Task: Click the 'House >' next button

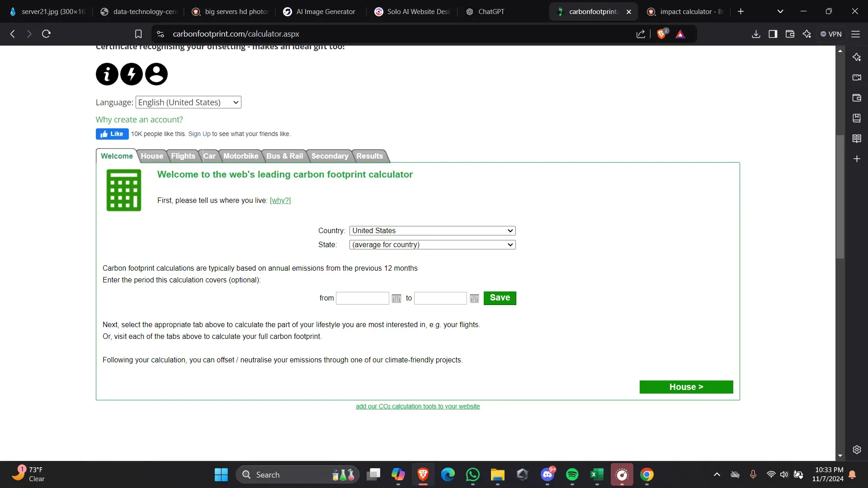Action: [686, 387]
